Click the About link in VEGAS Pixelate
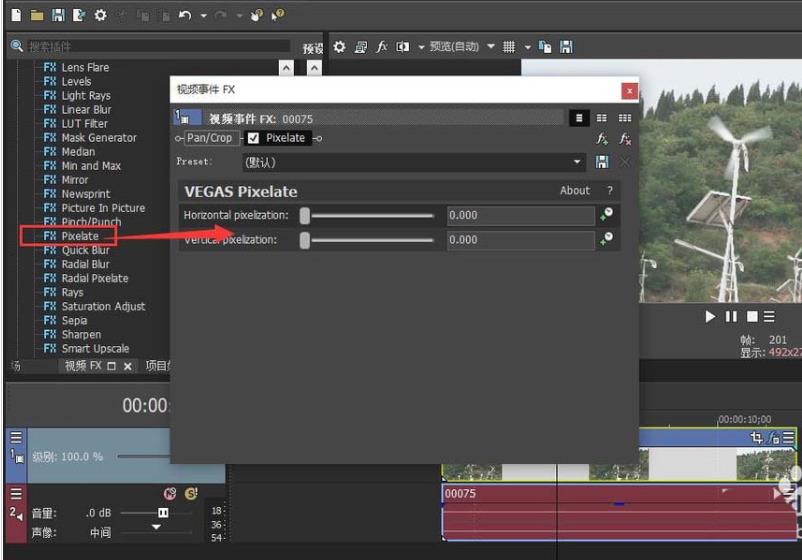This screenshot has height=560, width=802. click(x=575, y=191)
